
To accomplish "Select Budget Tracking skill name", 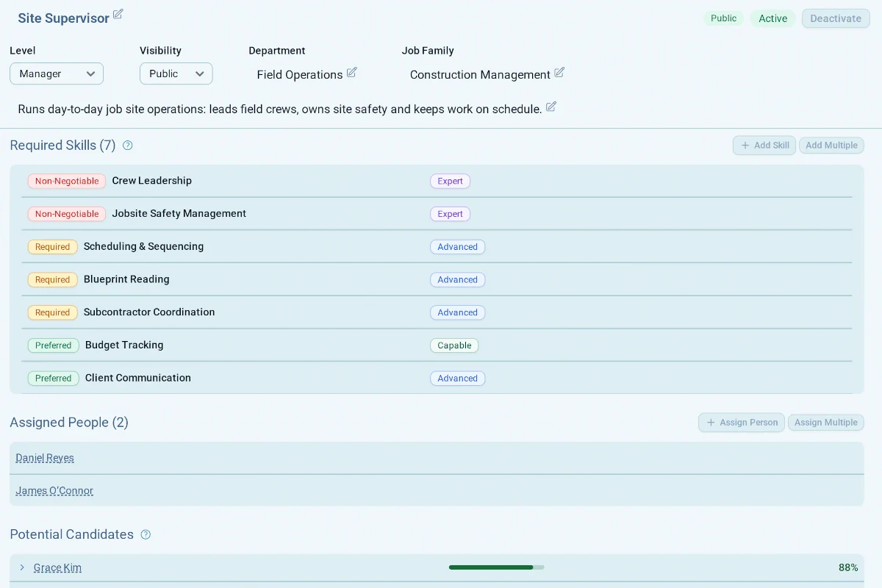I will [124, 345].
